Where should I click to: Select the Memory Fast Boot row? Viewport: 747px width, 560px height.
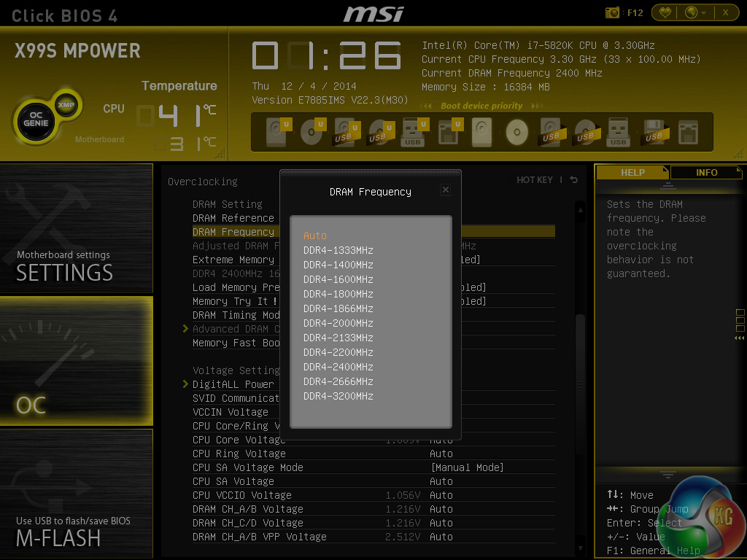373,343
